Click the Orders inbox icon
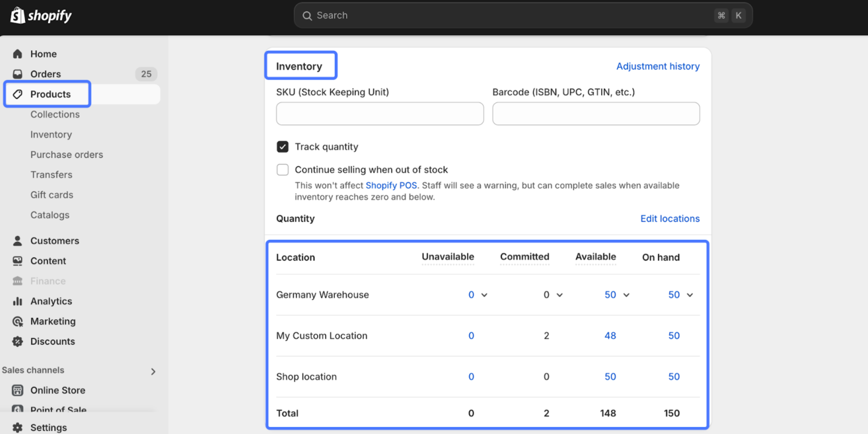868x434 pixels. click(17, 74)
